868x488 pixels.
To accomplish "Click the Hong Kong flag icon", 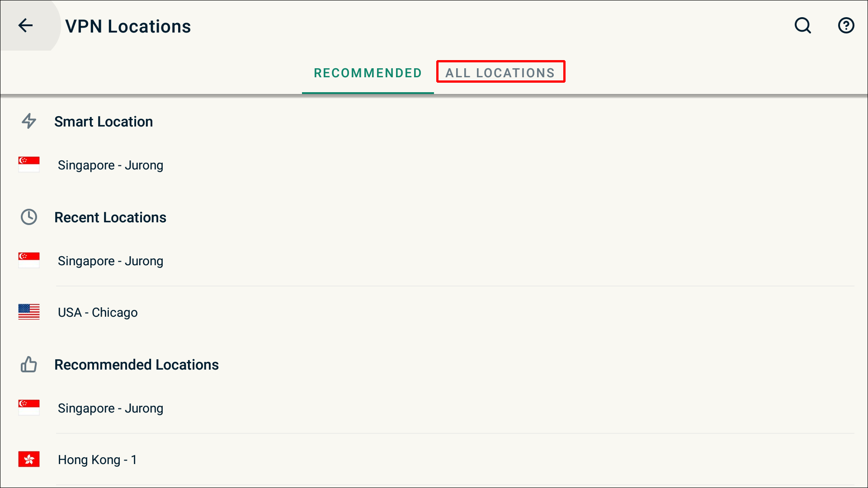I will click(29, 460).
